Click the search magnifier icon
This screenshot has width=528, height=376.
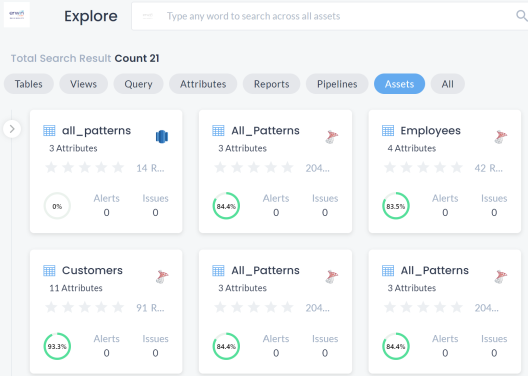click(x=521, y=15)
